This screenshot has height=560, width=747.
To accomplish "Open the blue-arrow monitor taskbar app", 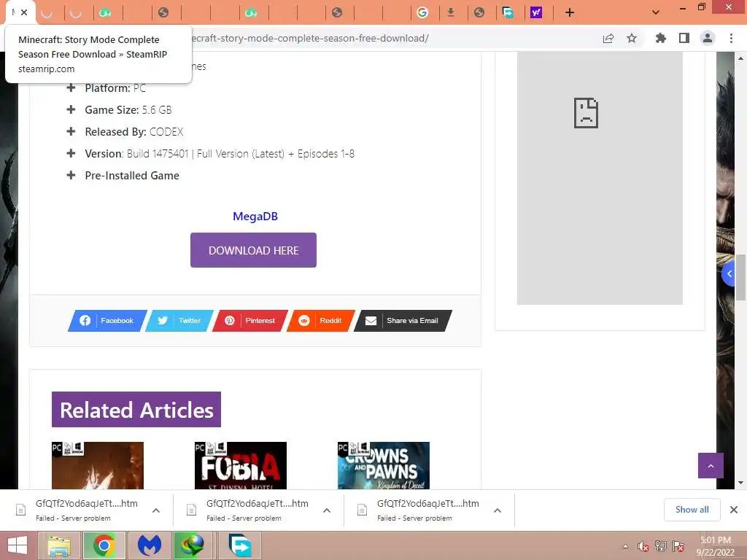I will 239,545.
